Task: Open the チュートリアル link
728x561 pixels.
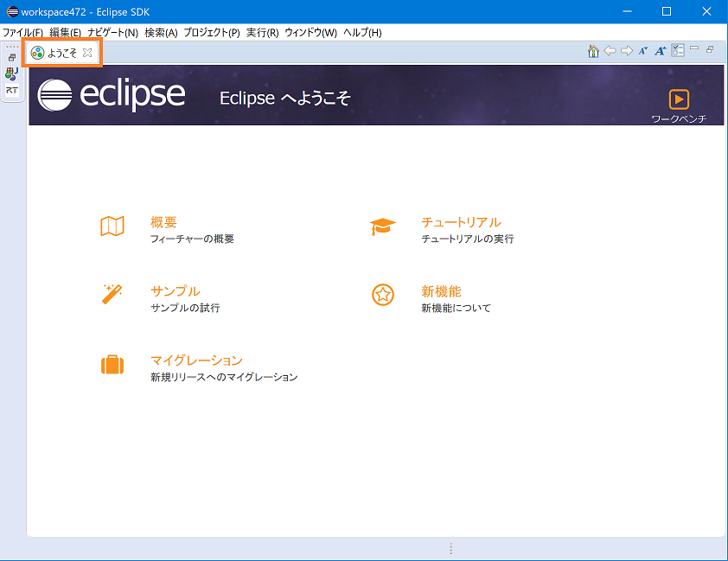Action: tap(461, 222)
